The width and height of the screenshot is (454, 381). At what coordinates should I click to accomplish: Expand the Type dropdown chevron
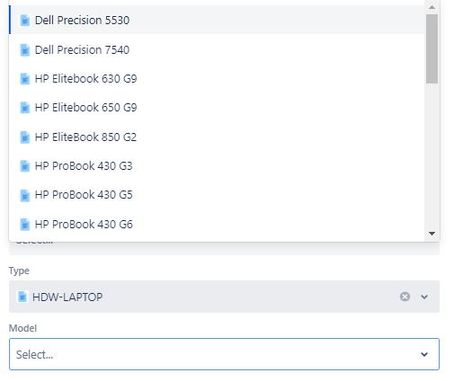click(424, 297)
